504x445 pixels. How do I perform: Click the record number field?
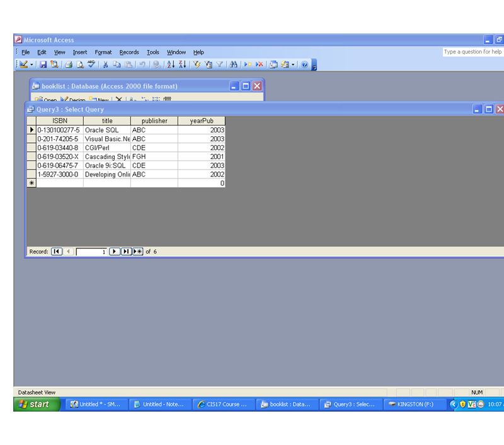tap(91, 251)
